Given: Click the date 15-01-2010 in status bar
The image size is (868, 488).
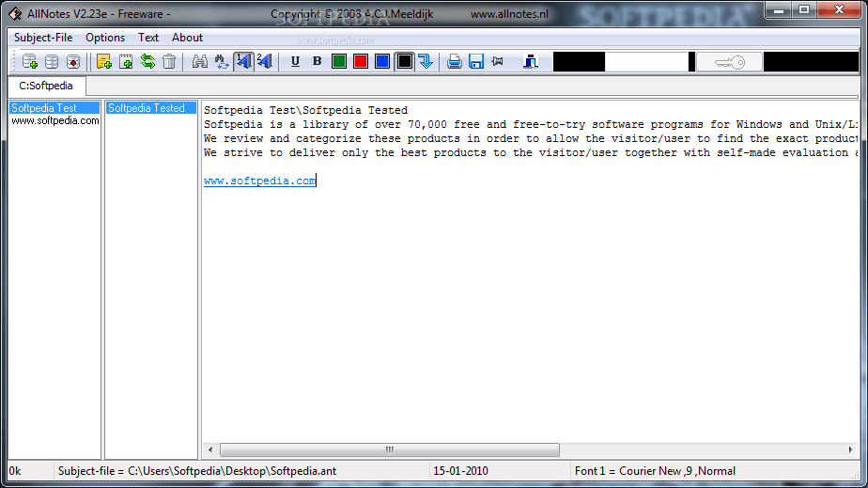Looking at the screenshot, I should [460, 471].
